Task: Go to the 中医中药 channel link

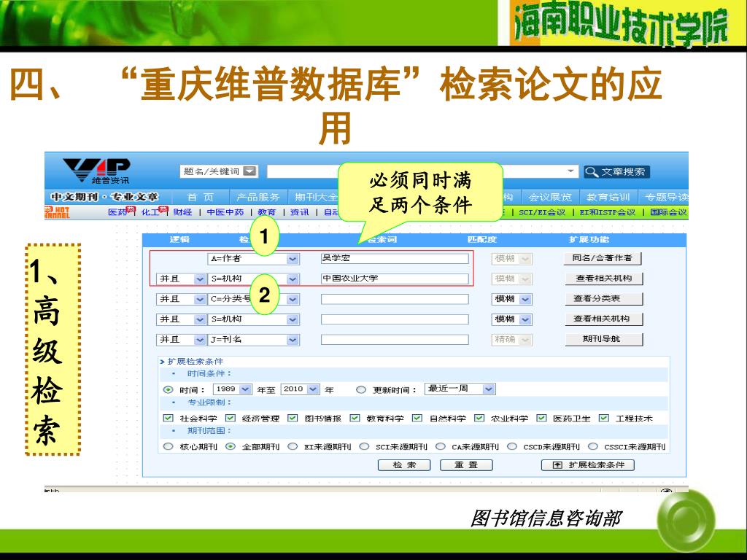Action: click(x=225, y=212)
